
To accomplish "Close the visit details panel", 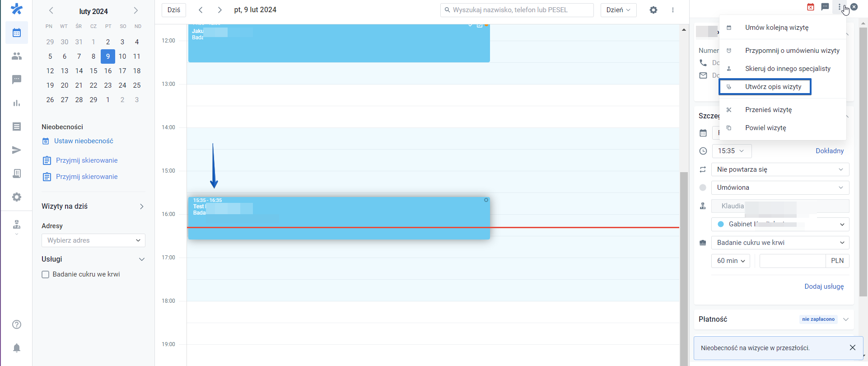I will [854, 7].
